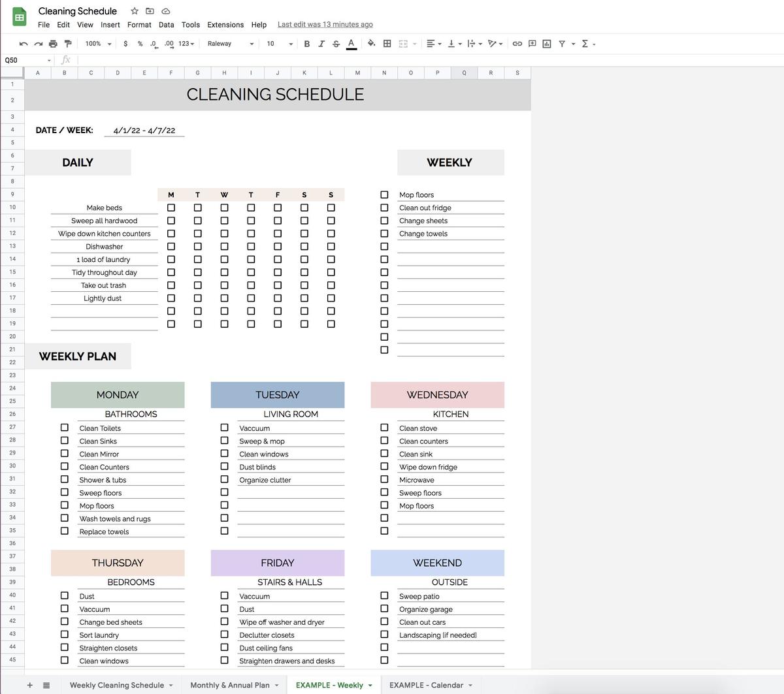Open the text wrapping dropdown
Viewport: 784px width, 694px height.
click(475, 44)
